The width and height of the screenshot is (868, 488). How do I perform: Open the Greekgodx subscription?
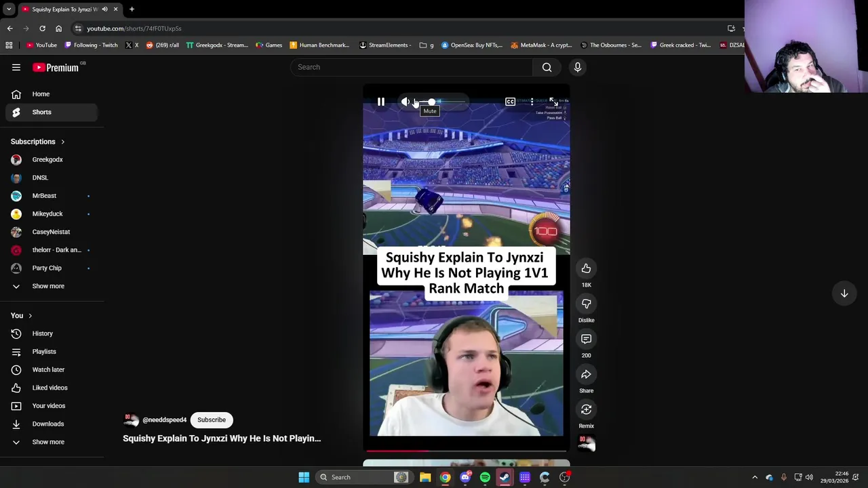point(52,159)
